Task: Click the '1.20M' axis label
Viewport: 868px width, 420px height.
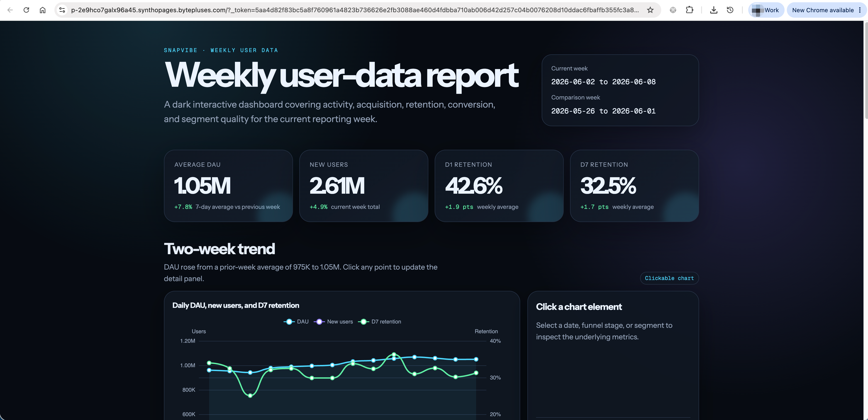Action: click(x=188, y=341)
